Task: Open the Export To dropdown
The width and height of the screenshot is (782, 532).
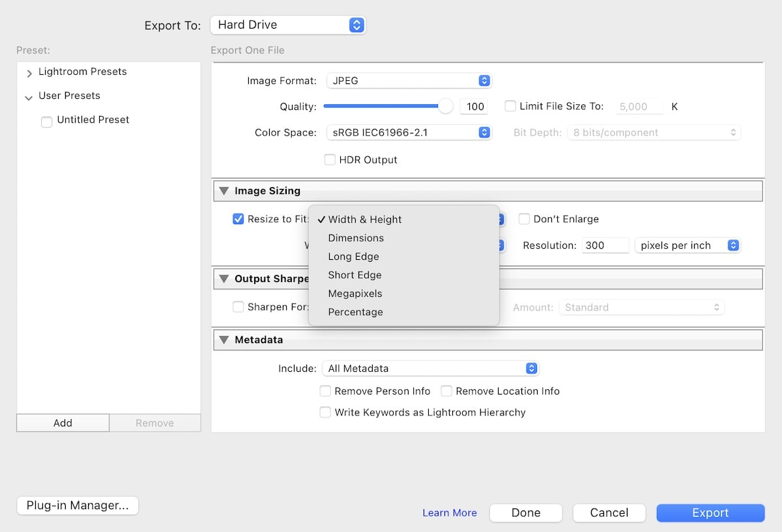Action: (288, 25)
